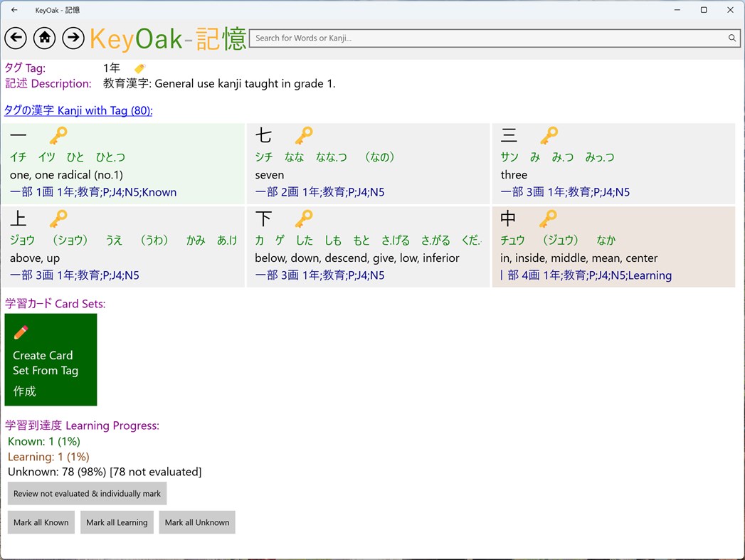The width and height of the screenshot is (745, 560).
Task: Click the magnifying glass in the search bar
Action: [732, 38]
